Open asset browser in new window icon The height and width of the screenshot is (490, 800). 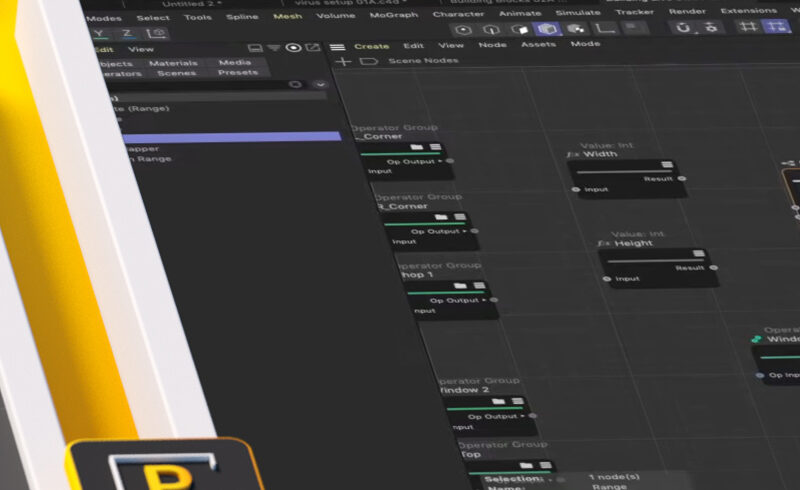313,47
